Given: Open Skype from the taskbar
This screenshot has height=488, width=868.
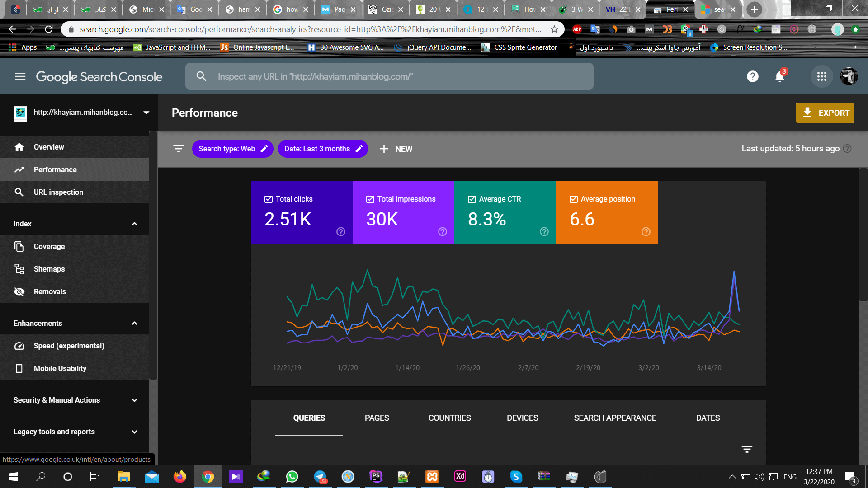Looking at the screenshot, I should 516,477.
